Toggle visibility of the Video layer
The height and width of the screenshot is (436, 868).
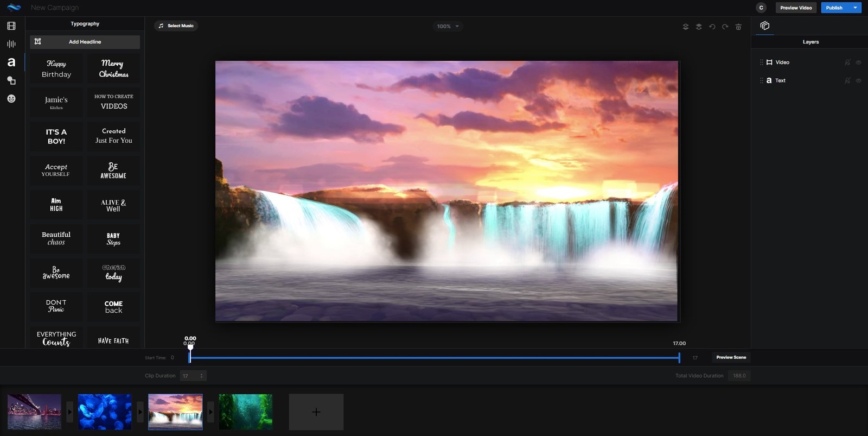coord(858,62)
